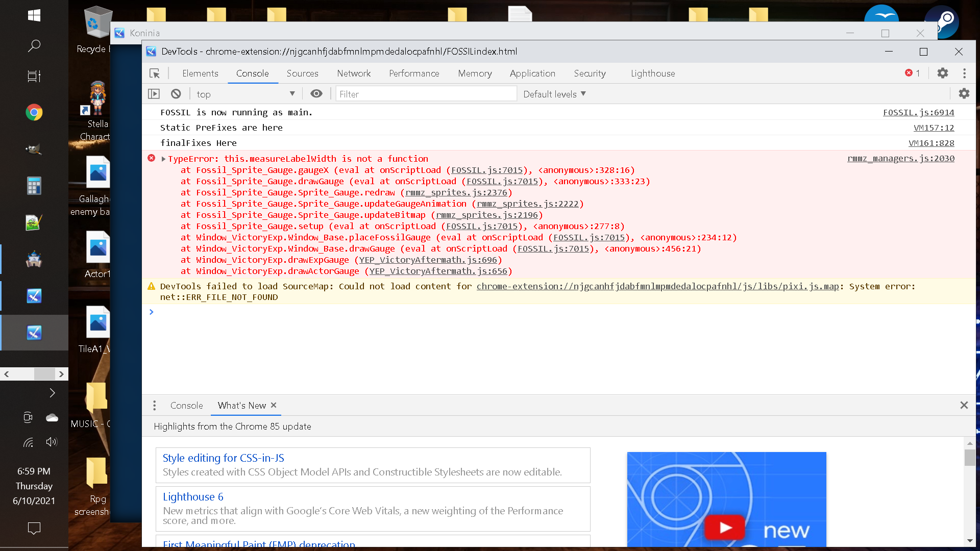980x551 pixels.
Task: Click the drawer scrollbar up arrow
Action: pos(970,443)
